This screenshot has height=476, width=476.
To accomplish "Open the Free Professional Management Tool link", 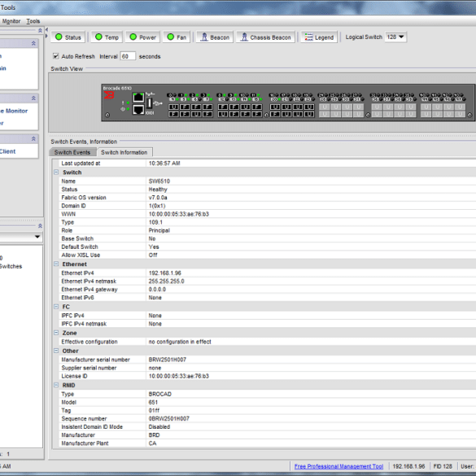I will [338, 466].
